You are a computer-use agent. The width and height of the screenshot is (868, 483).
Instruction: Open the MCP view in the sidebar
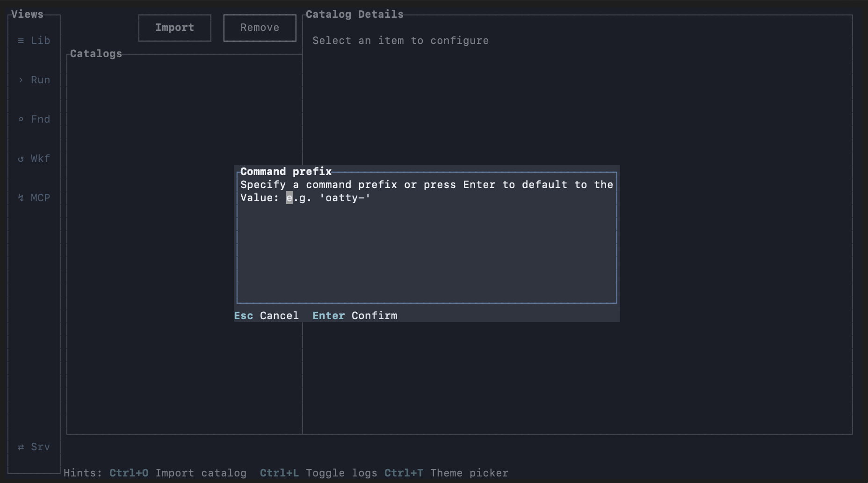[34, 198]
